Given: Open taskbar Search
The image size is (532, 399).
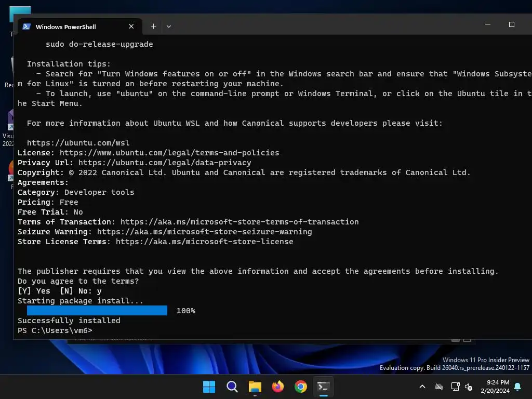Looking at the screenshot, I should [232, 387].
